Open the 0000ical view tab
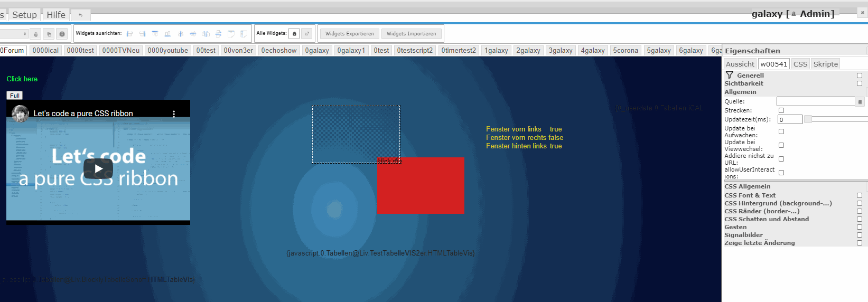 45,50
